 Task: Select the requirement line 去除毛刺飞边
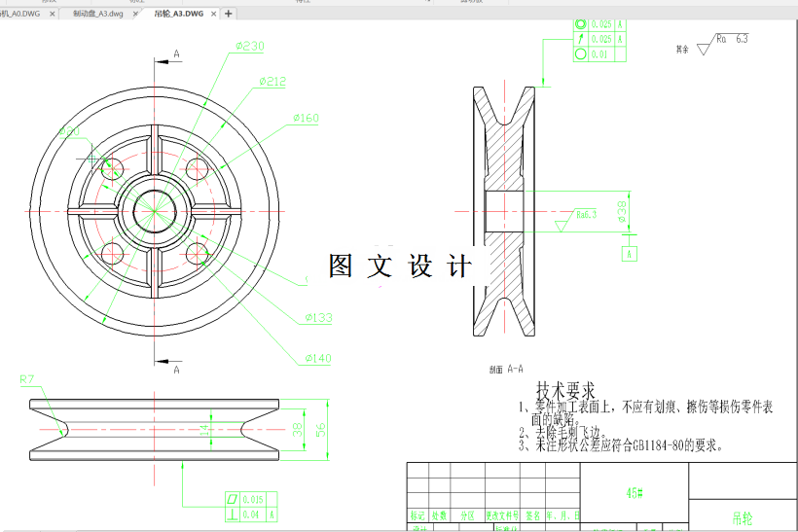point(562,433)
